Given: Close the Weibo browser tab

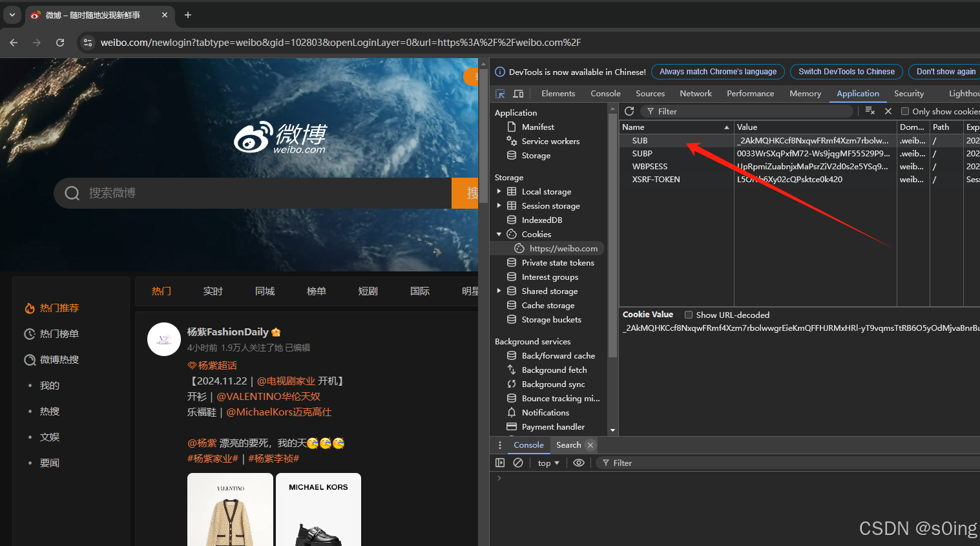Looking at the screenshot, I should [165, 15].
